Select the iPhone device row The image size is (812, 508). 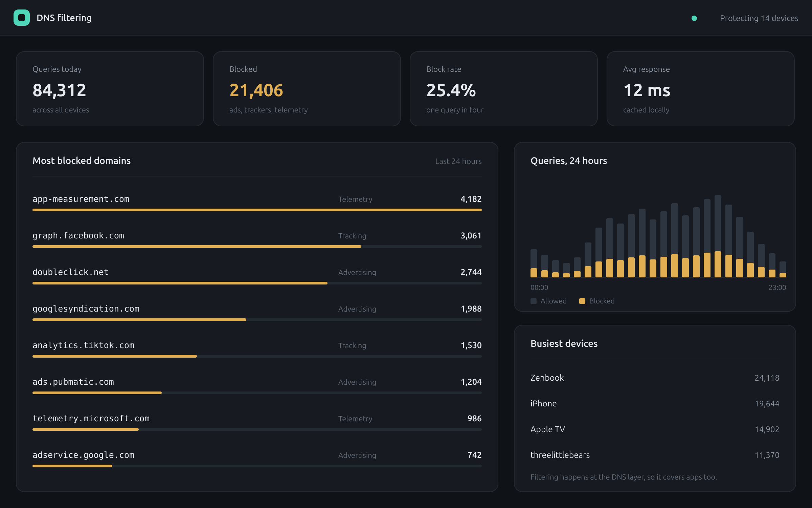[655, 404]
